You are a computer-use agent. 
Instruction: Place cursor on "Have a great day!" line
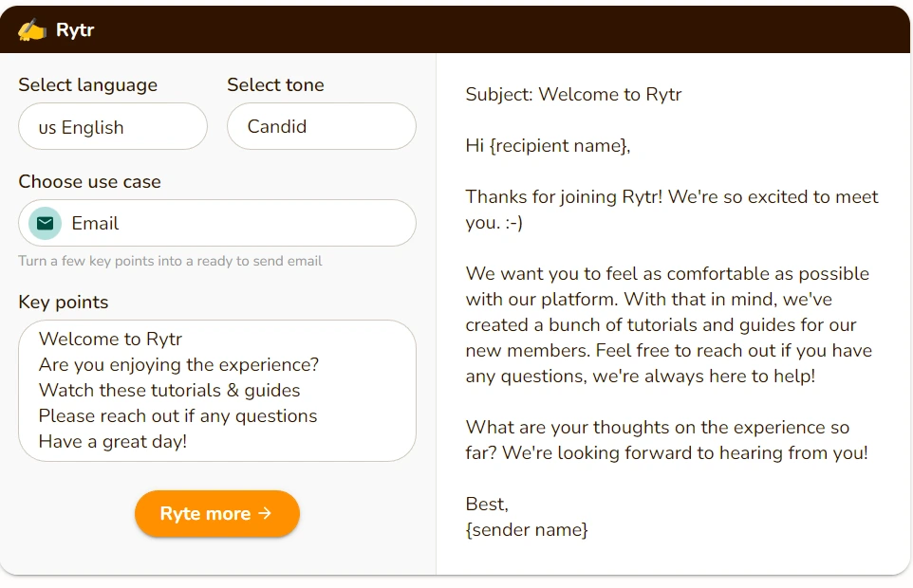click(113, 441)
